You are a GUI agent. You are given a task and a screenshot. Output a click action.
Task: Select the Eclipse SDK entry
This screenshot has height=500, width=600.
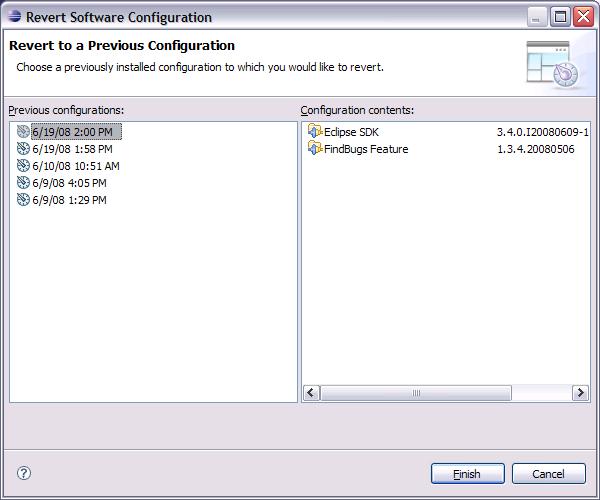pyautogui.click(x=351, y=132)
